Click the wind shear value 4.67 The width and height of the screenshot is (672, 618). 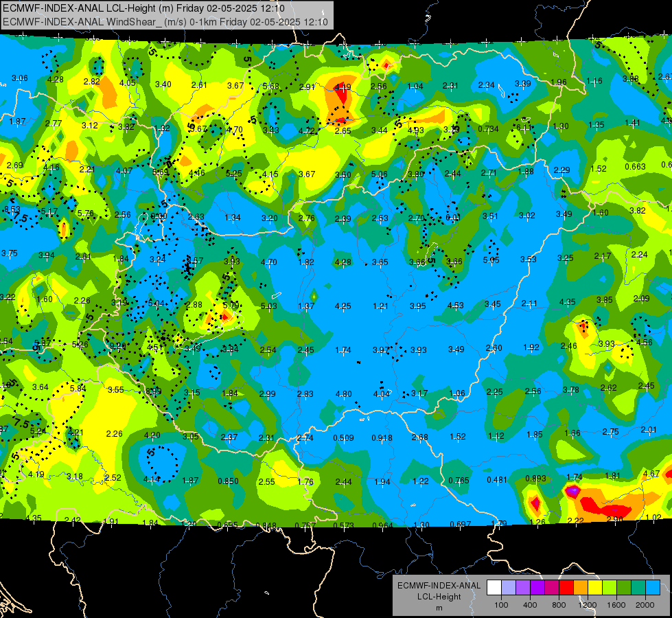point(651,474)
